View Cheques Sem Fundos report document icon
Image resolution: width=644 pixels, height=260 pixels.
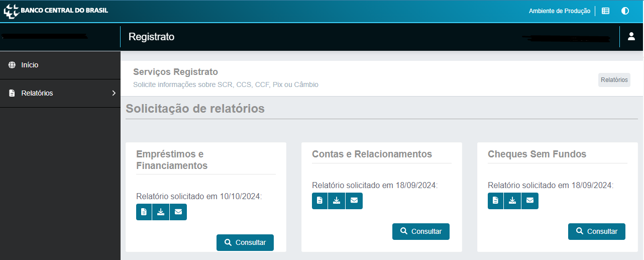click(495, 201)
